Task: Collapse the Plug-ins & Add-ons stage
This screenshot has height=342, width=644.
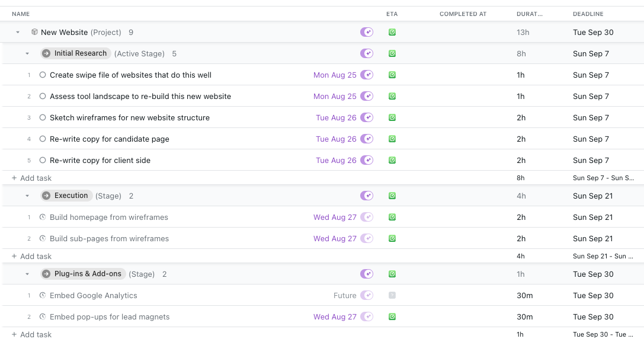Action: 27,274
